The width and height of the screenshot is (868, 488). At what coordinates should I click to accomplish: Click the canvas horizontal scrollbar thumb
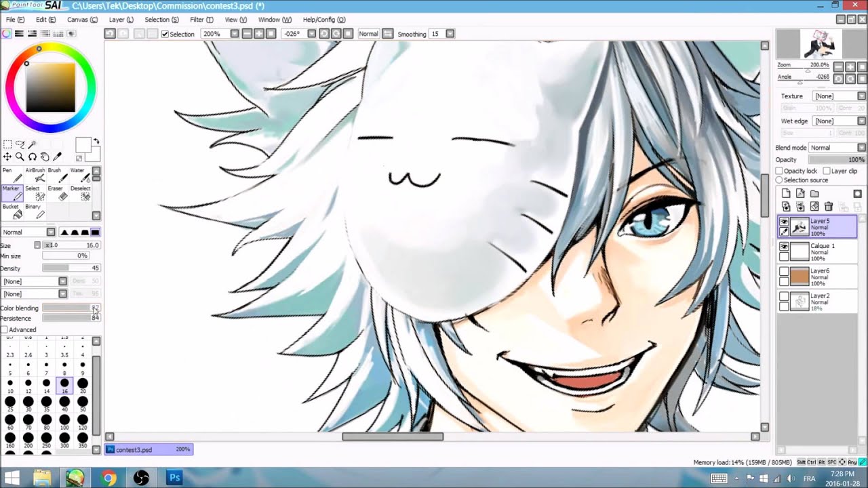coord(393,436)
